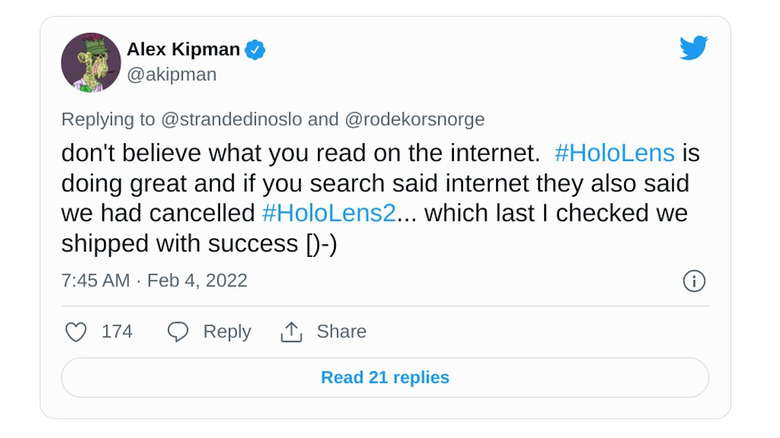Open the #HoloLens hashtag

pos(614,153)
